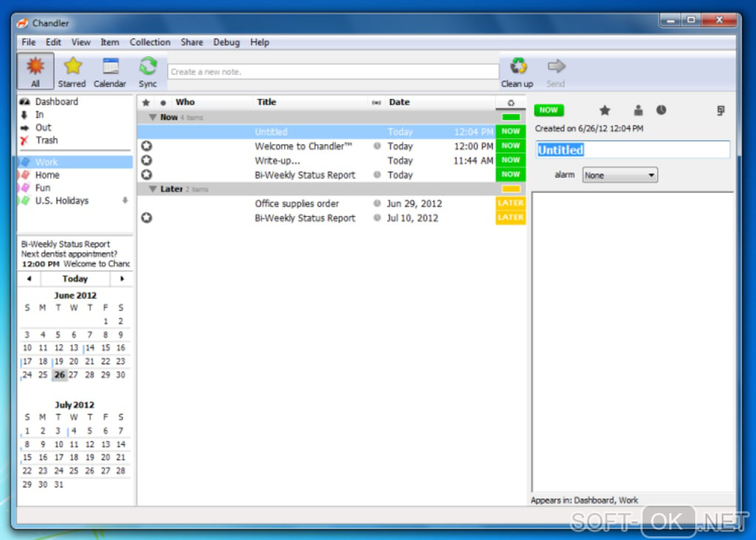The width and height of the screenshot is (756, 540).
Task: Jump to Today in mini calendar
Action: [75, 279]
